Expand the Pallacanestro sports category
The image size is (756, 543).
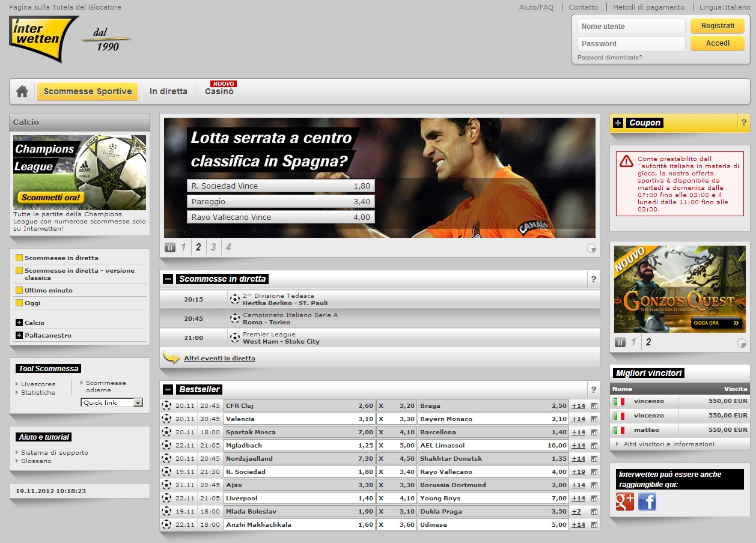19,335
